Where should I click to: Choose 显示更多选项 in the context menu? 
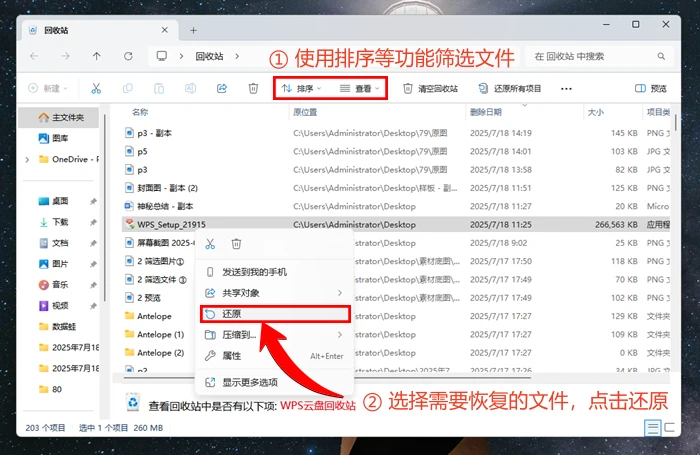(x=275, y=382)
